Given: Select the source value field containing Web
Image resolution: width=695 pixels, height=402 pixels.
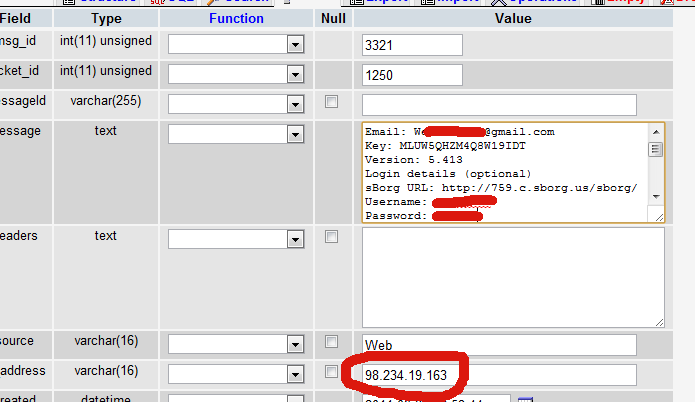Looking at the screenshot, I should coord(499,345).
